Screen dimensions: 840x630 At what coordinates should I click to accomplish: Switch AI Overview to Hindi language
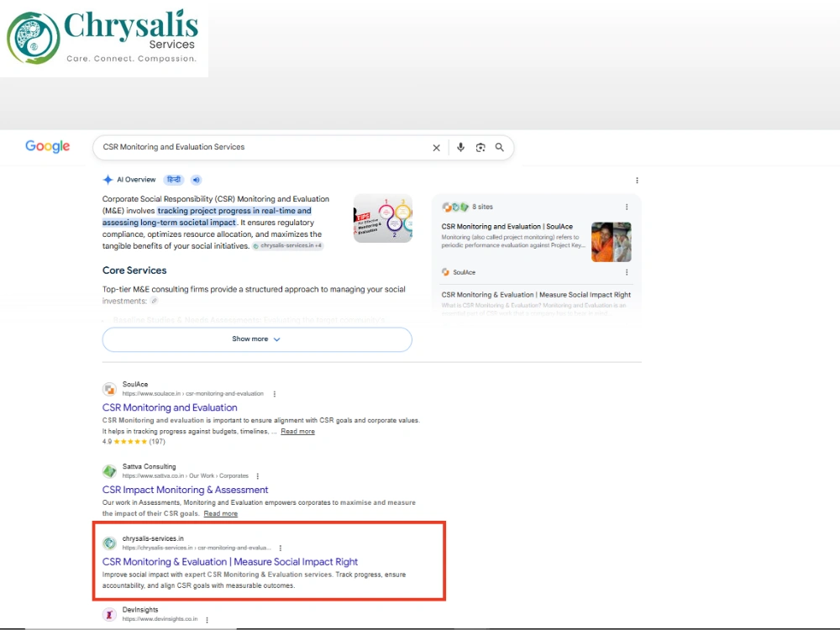(x=174, y=180)
